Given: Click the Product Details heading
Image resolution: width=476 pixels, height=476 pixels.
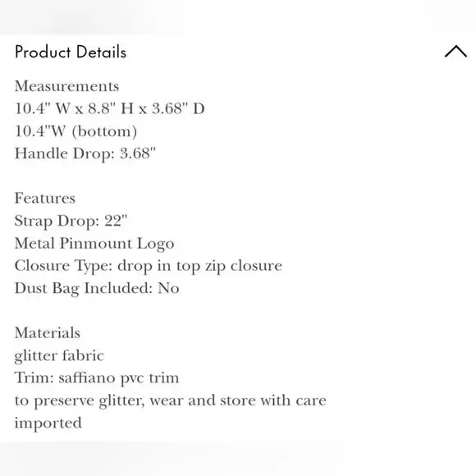Looking at the screenshot, I should (71, 52).
